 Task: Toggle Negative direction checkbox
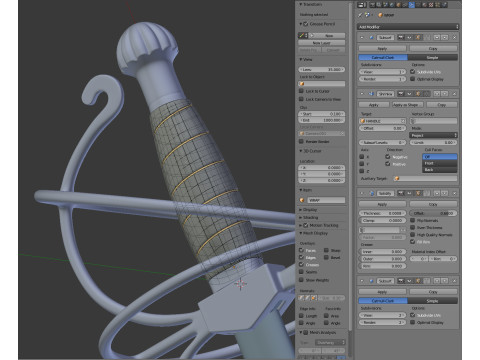[x=387, y=156]
